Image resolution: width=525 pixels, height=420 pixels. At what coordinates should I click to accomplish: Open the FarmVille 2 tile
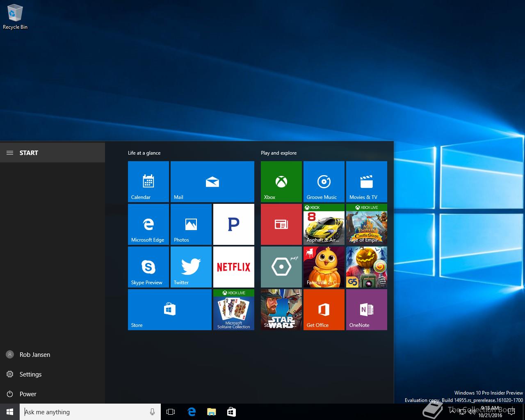pos(324,267)
